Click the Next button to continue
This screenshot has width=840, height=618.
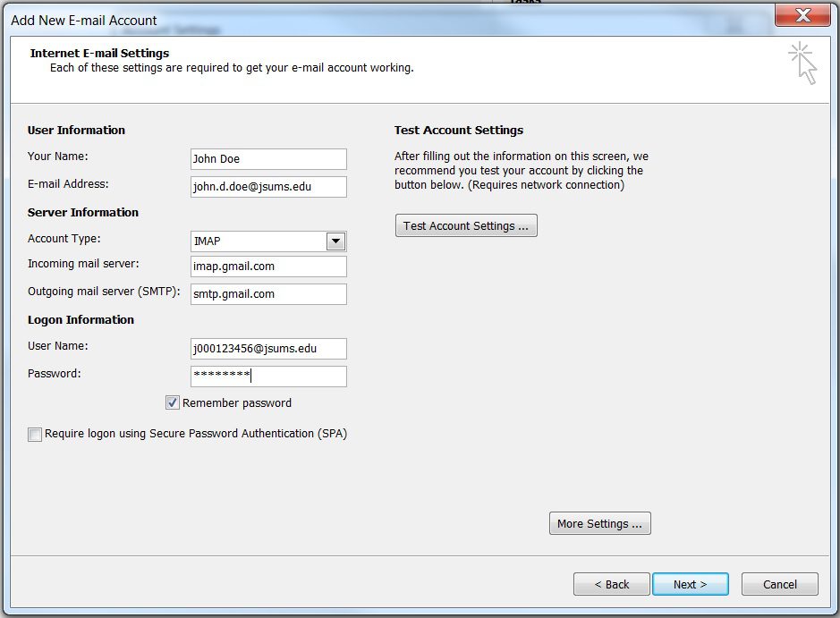pos(690,583)
